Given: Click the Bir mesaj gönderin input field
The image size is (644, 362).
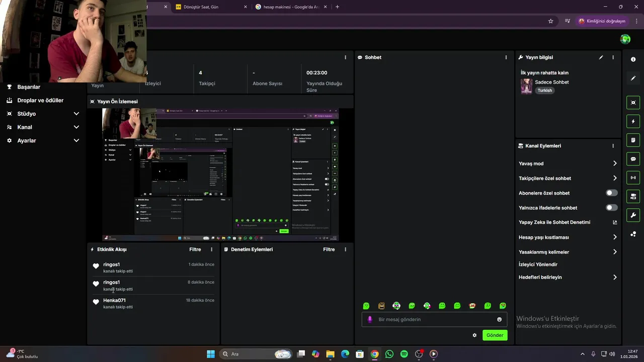Looking at the screenshot, I should (x=434, y=319).
